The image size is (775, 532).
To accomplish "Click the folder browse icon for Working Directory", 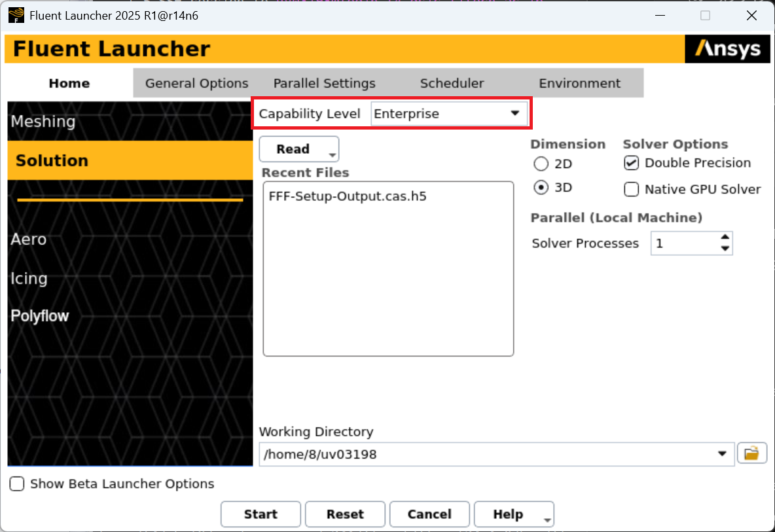I will (x=751, y=453).
